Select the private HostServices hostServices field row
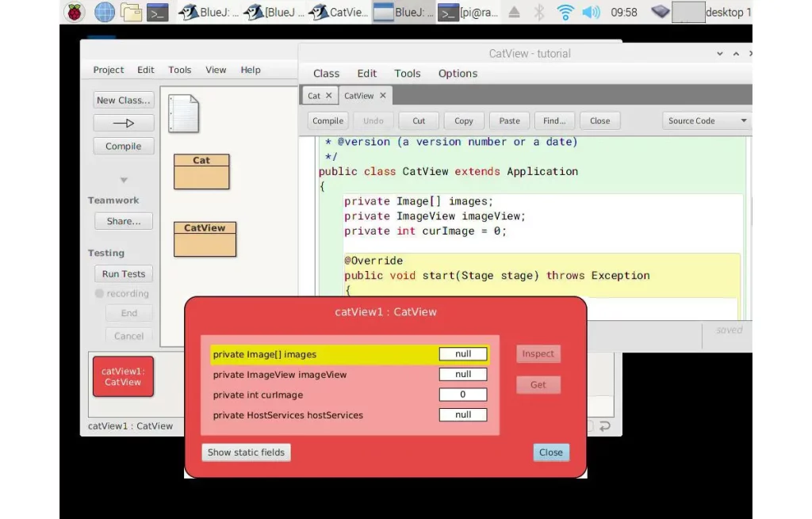The width and height of the screenshot is (812, 519). click(x=350, y=415)
